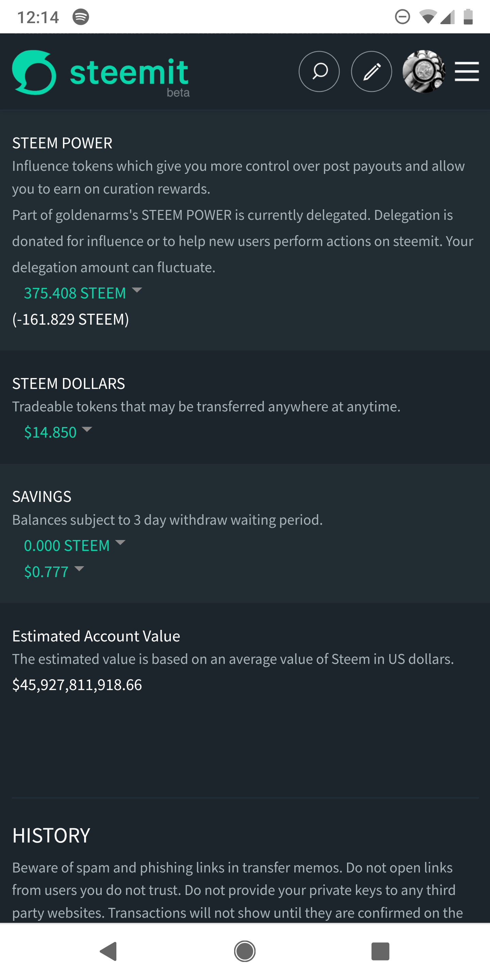This screenshot has width=490, height=980.
Task: Tap the $14.850 balance amount
Action: click(x=50, y=432)
